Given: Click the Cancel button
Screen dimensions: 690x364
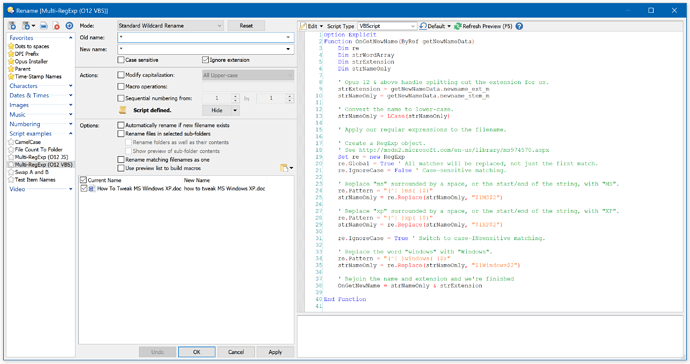Looking at the screenshot, I should (236, 352).
